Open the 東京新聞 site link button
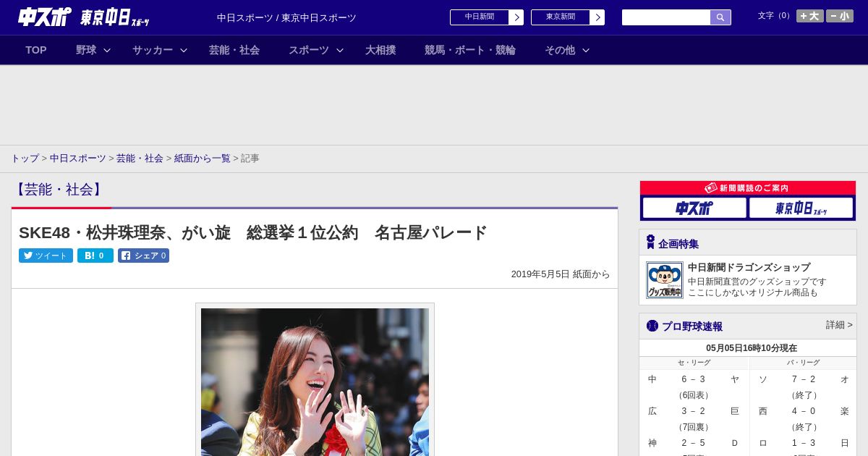868x456 pixels. [x=561, y=17]
